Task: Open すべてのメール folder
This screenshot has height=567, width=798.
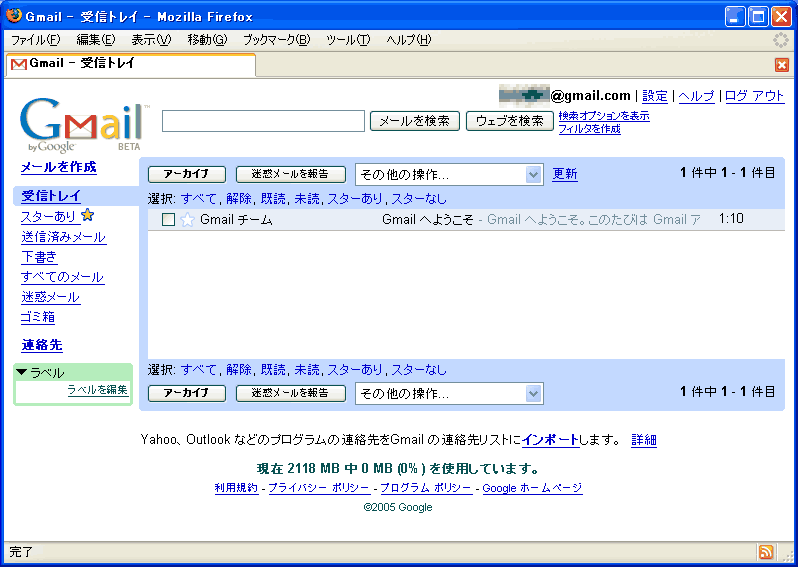Action: (63, 277)
